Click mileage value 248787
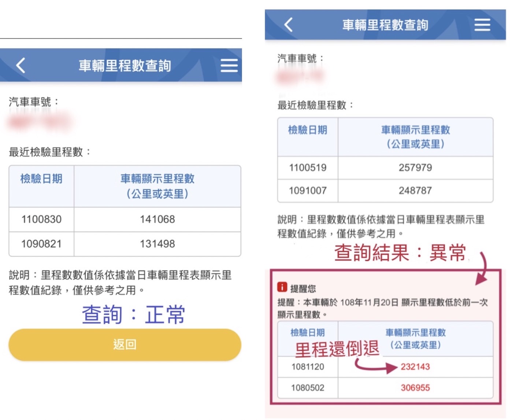 (x=415, y=191)
